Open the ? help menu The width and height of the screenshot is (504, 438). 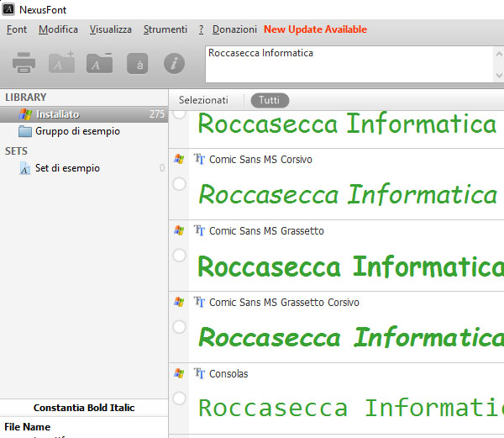pos(201,29)
